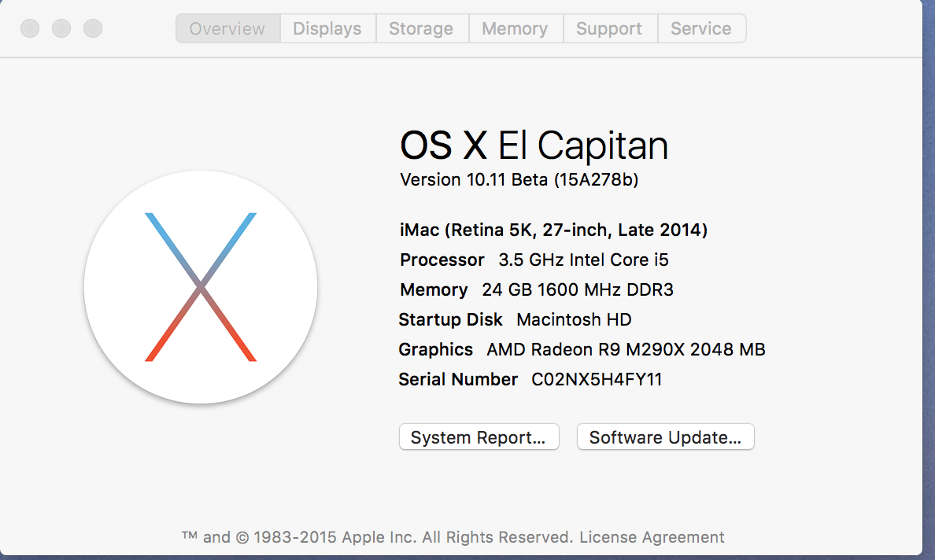Click the window zoom button
935x560 pixels.
[x=93, y=29]
